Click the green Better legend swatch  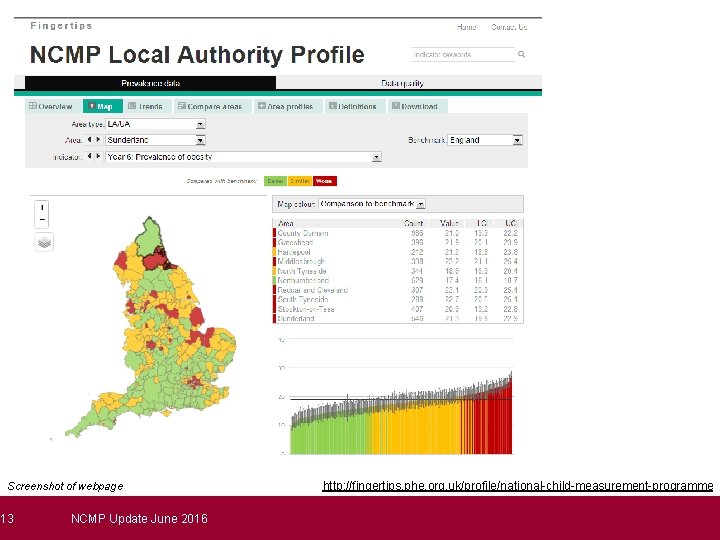pos(276,181)
